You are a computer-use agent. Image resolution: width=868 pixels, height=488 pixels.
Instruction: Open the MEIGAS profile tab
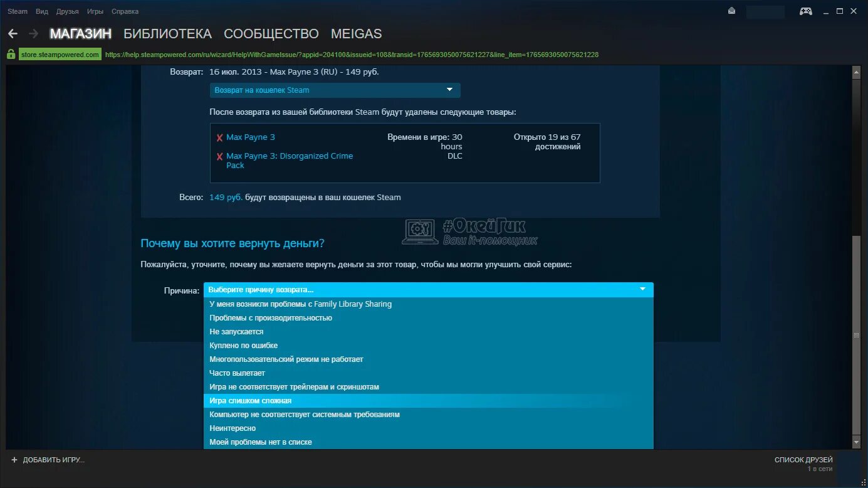click(x=356, y=34)
